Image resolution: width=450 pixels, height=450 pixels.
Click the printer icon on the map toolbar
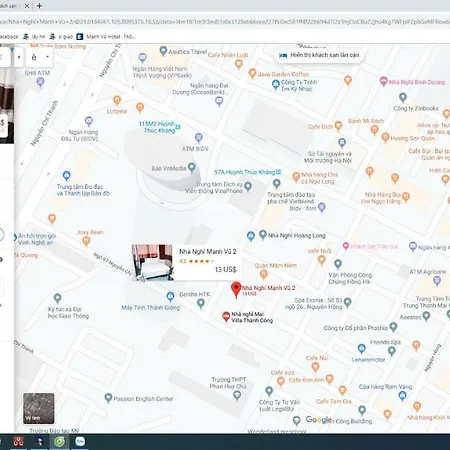(x=34, y=57)
